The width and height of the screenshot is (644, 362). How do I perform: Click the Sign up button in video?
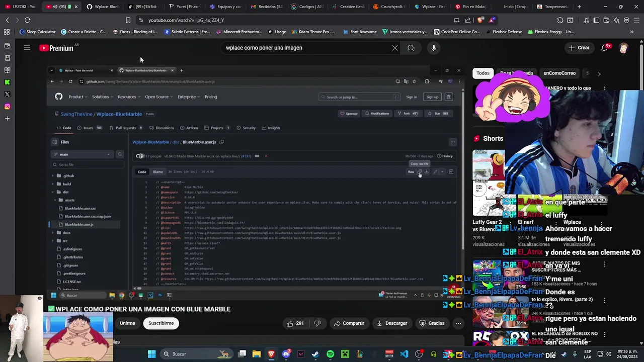432,97
